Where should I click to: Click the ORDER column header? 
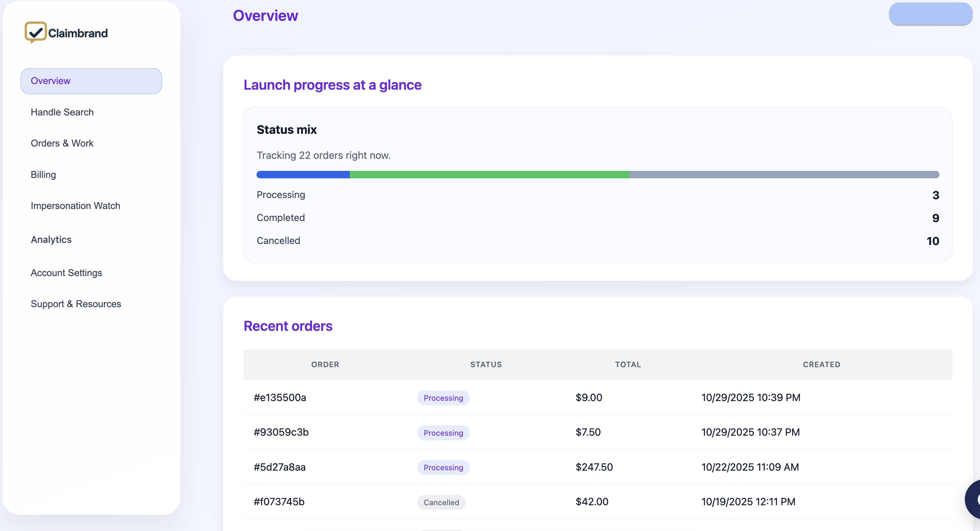[325, 364]
